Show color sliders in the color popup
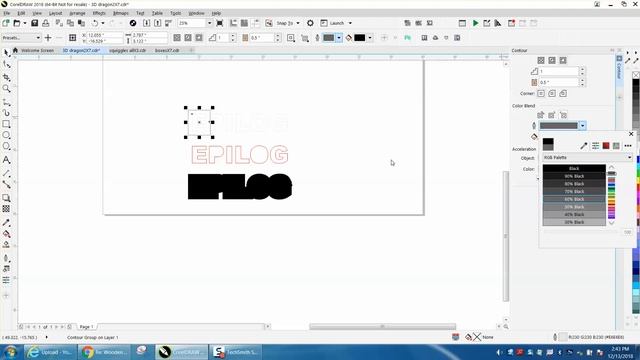640x360 pixels. click(596, 146)
